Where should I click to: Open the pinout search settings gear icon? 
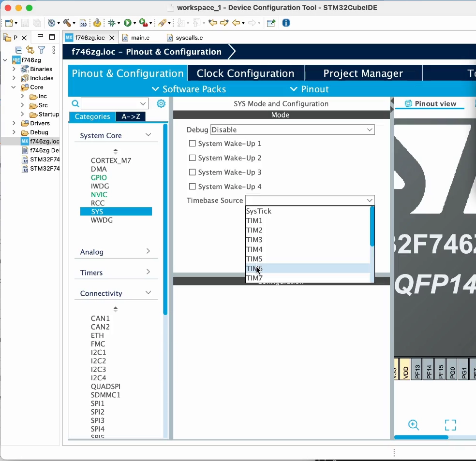[161, 103]
